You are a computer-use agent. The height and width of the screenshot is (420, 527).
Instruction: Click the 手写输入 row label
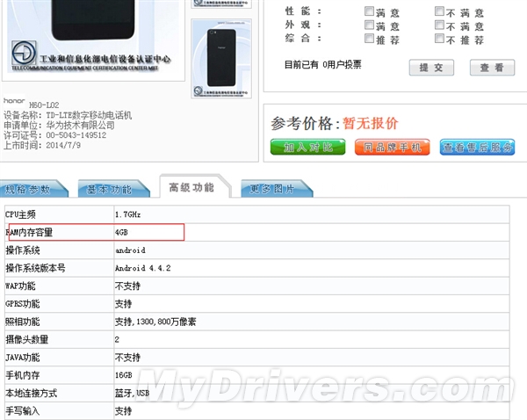(x=23, y=411)
